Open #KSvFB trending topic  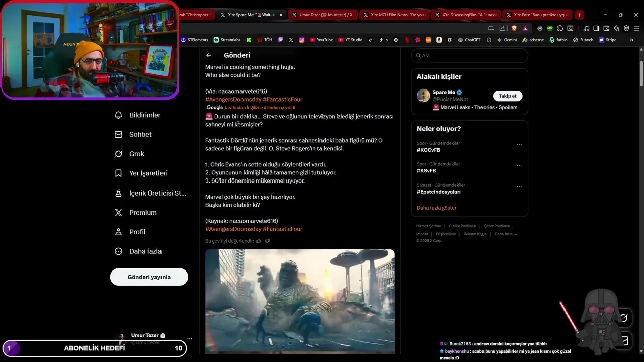(426, 171)
